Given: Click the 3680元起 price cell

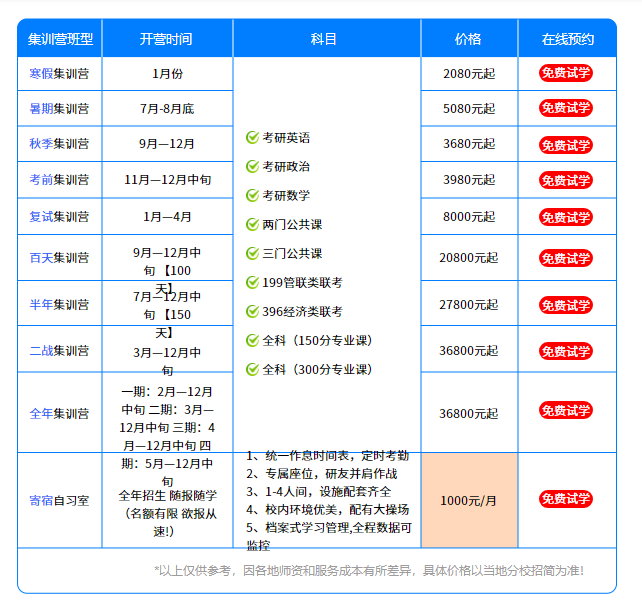Looking at the screenshot, I should [469, 144].
